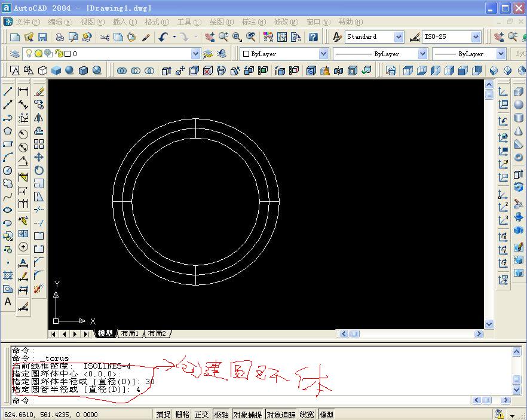The width and height of the screenshot is (527, 420).
Task: Click the Erase modify tool
Action: (x=39, y=91)
